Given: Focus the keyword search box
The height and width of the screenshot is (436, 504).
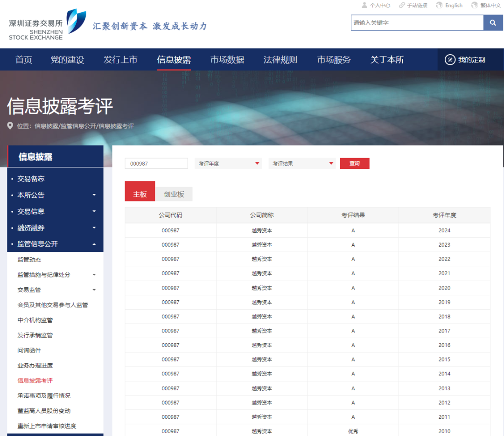Looking at the screenshot, I should (417, 23).
